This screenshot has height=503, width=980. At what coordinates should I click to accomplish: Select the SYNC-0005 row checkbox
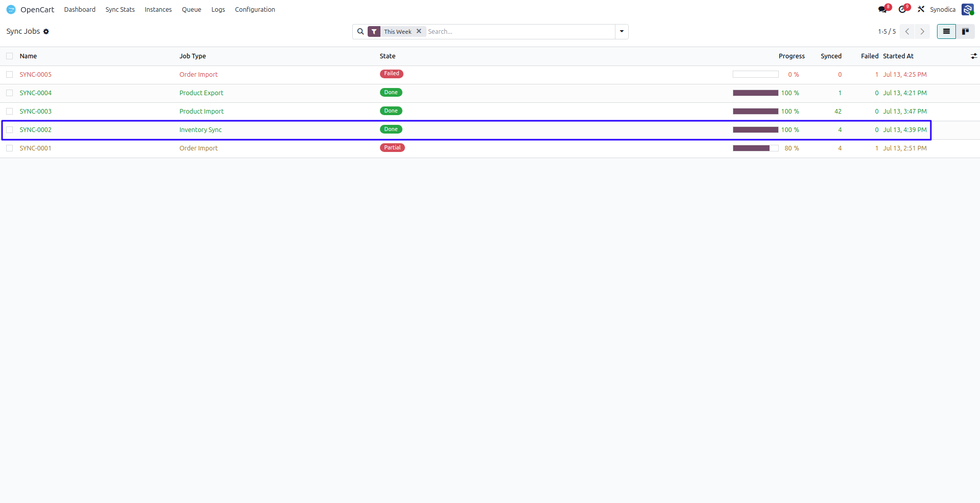[x=10, y=75]
